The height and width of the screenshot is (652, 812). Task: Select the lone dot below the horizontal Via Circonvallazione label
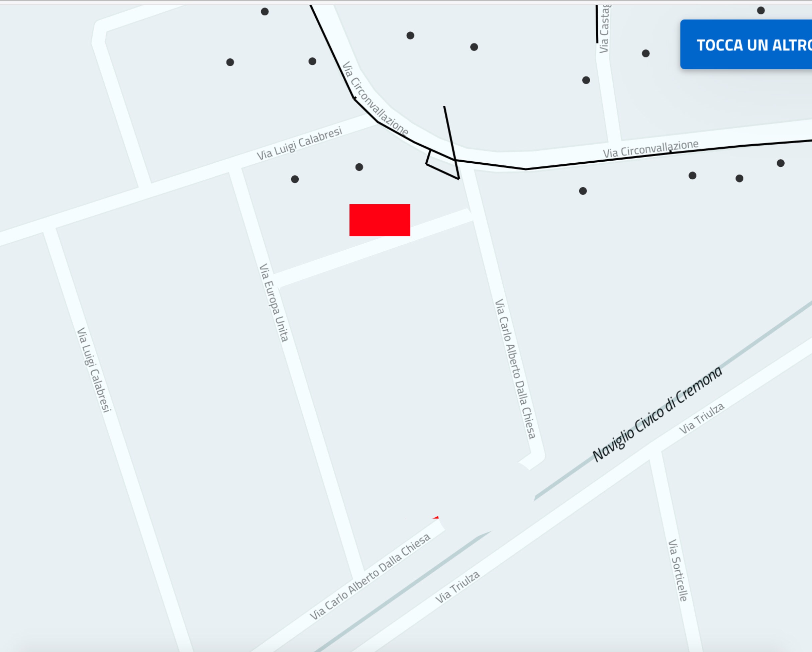pos(583,191)
